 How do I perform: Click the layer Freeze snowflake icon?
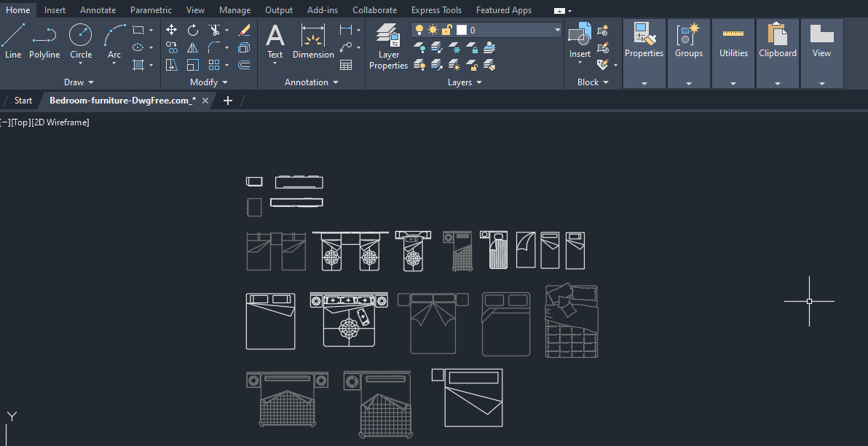[454, 47]
